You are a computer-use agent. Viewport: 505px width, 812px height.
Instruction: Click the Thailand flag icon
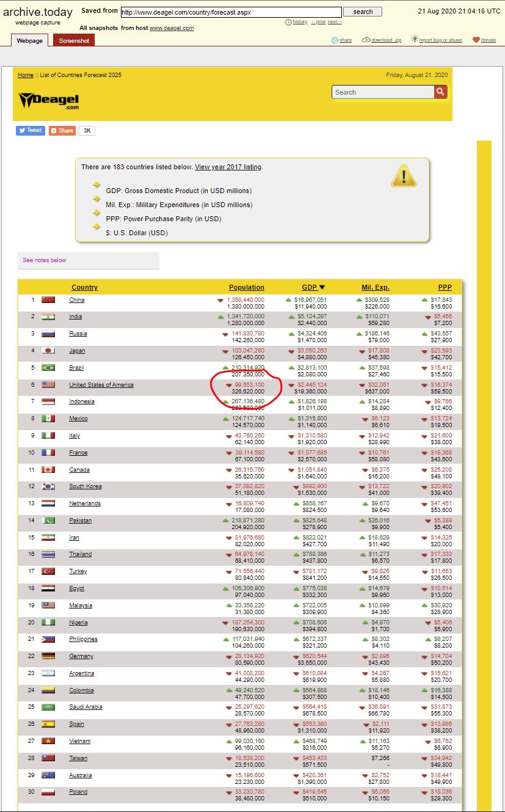click(x=48, y=554)
